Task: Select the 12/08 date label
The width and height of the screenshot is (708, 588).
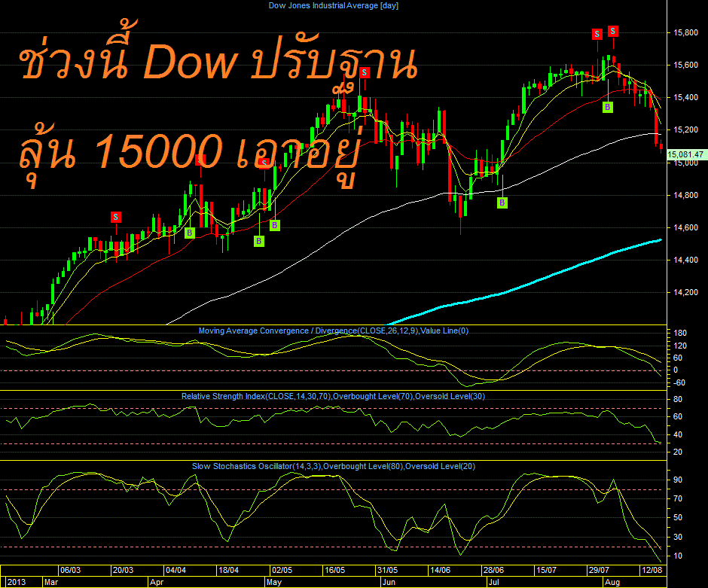Action: tap(652, 570)
